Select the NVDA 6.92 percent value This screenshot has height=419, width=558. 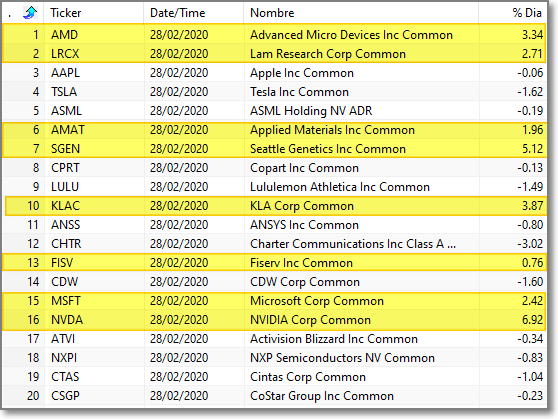[532, 320]
